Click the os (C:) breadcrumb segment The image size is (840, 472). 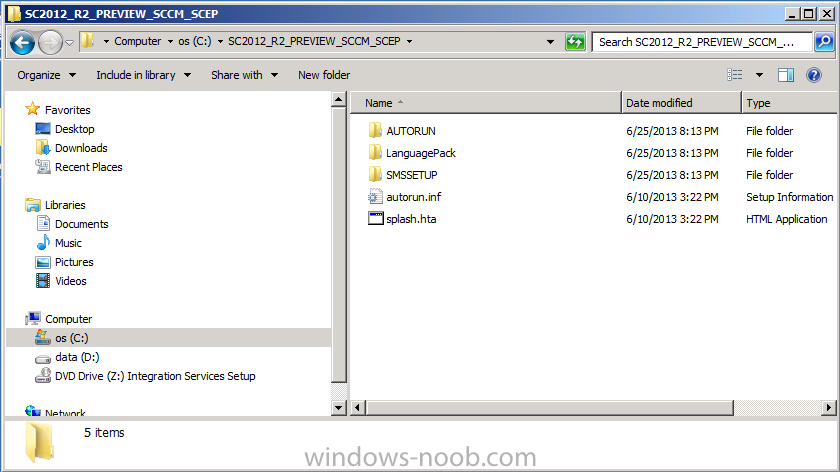pos(194,41)
